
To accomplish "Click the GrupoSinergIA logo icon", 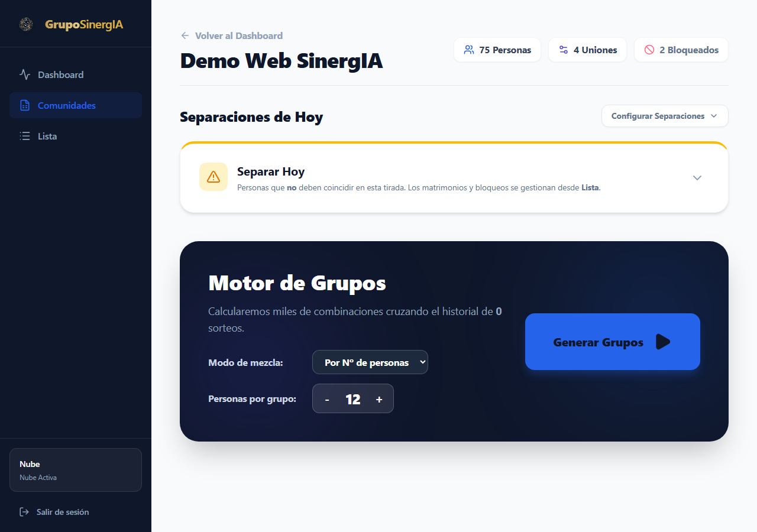I will pos(26,24).
